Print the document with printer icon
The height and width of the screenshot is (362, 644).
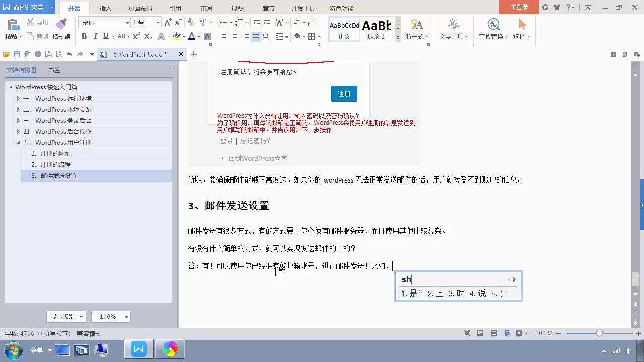click(x=38, y=54)
